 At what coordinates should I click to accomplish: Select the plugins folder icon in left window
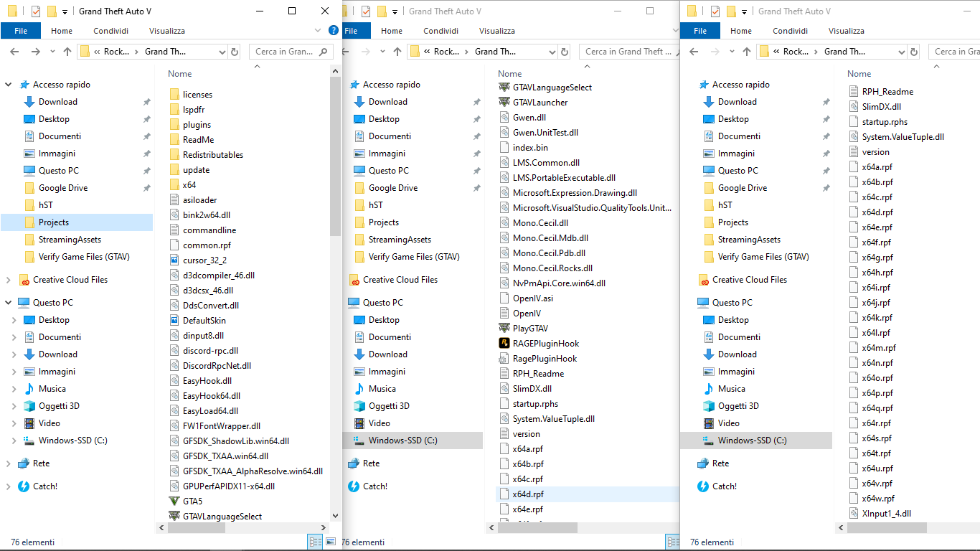click(174, 124)
